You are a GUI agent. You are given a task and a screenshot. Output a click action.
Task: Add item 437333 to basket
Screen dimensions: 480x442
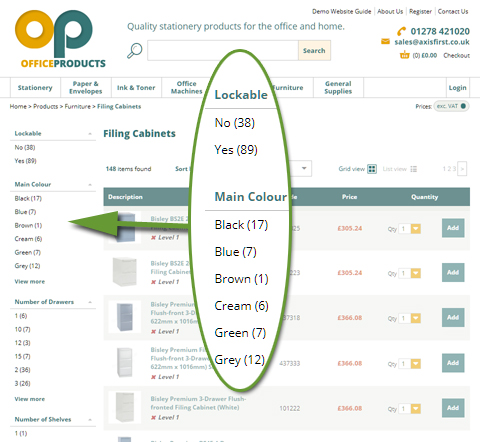tap(453, 363)
